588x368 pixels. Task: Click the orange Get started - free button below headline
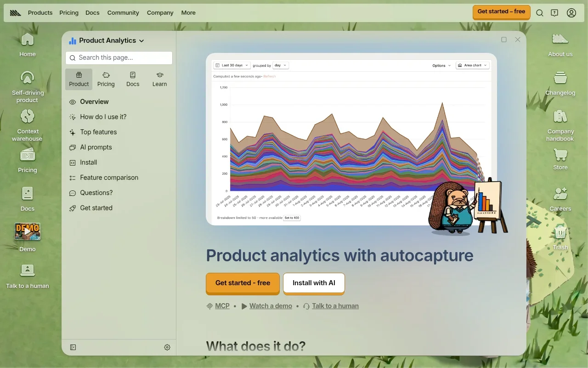coord(243,283)
